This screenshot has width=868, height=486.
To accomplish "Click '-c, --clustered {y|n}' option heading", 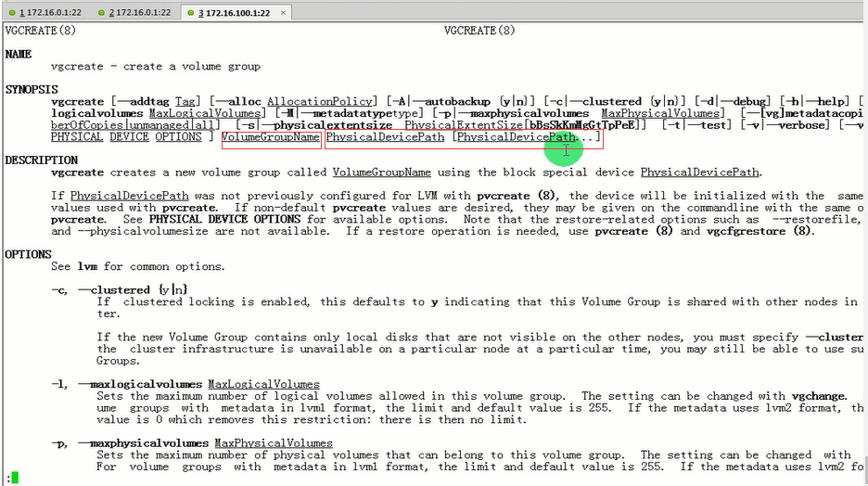I will pyautogui.click(x=120, y=290).
